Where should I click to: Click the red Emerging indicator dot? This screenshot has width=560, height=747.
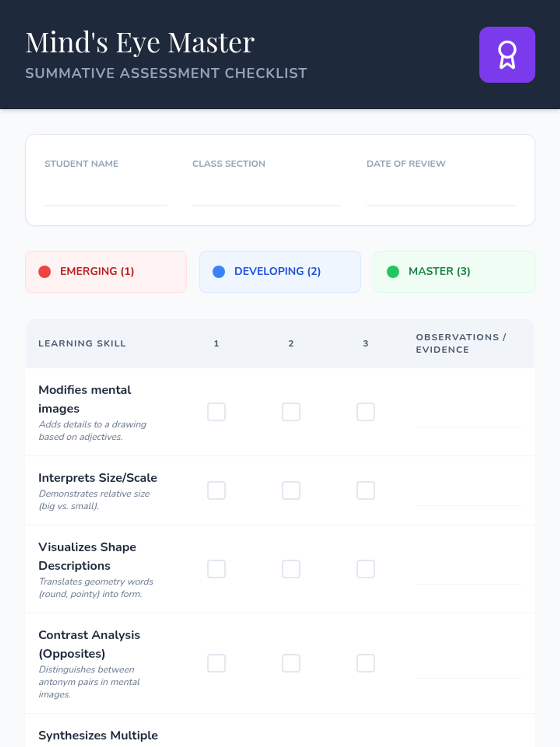point(44,272)
